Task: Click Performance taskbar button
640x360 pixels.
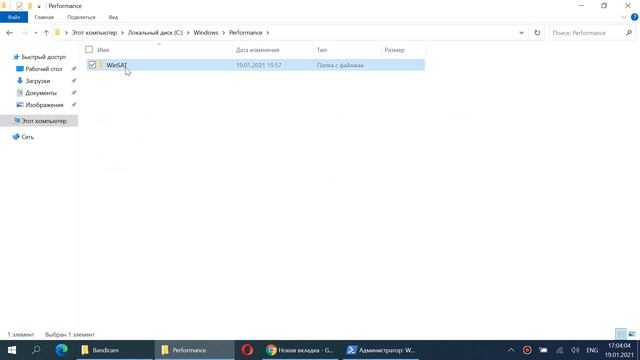Action: click(194, 350)
